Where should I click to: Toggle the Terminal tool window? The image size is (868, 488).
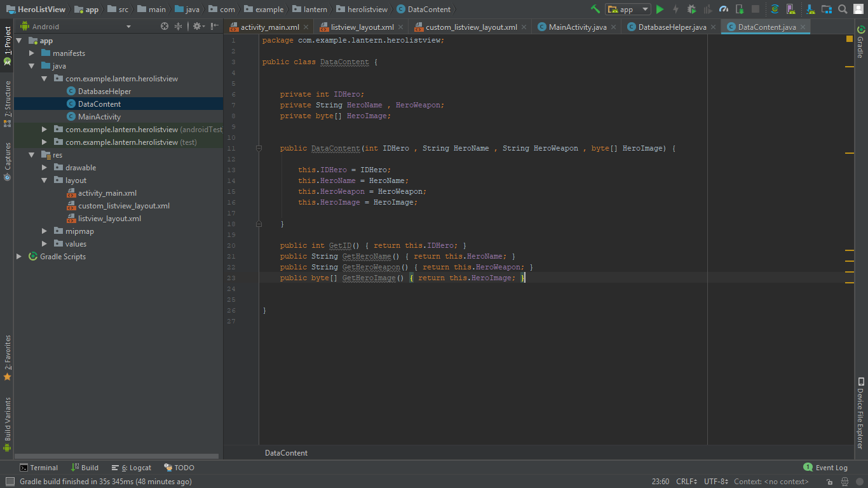39,468
